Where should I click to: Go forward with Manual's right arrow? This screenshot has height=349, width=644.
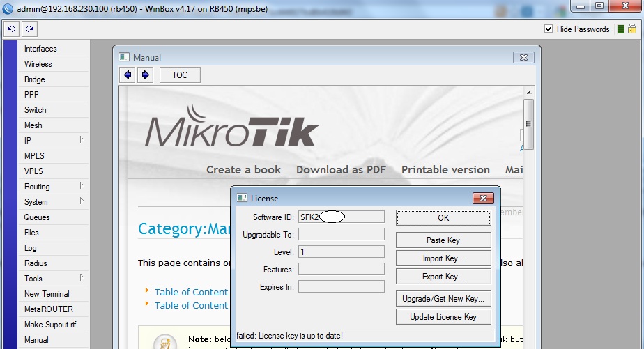145,75
